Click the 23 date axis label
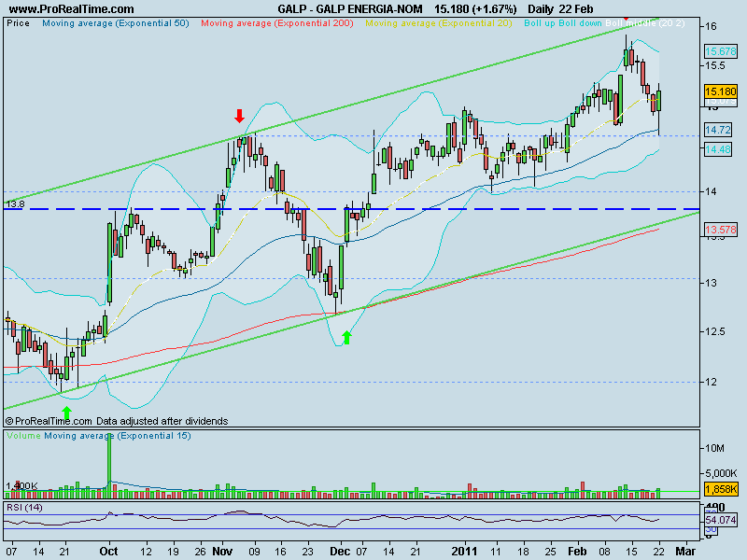This screenshot has width=747, height=560. 308,552
